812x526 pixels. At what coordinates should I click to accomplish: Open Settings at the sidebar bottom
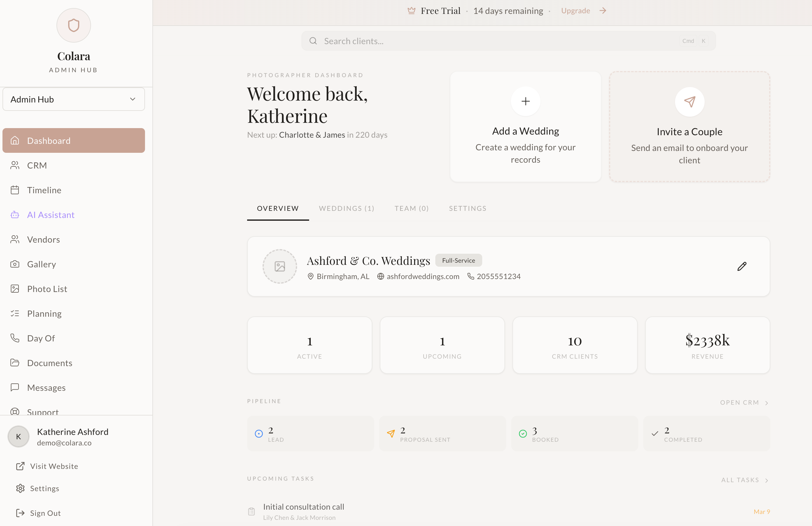click(x=38, y=488)
